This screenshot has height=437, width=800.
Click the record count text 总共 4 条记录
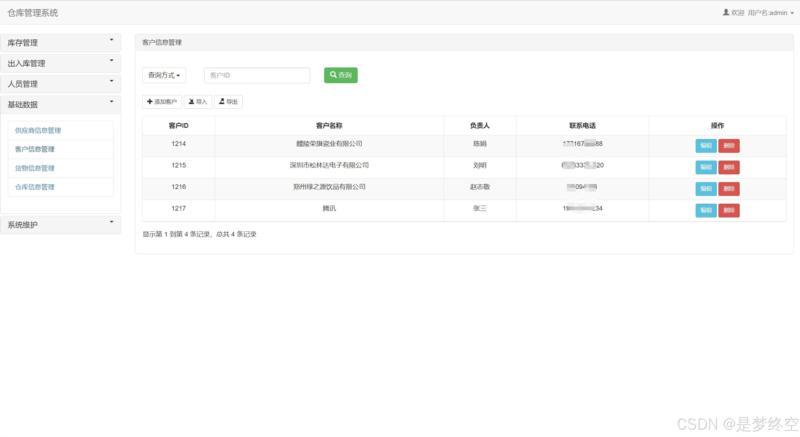coord(236,234)
